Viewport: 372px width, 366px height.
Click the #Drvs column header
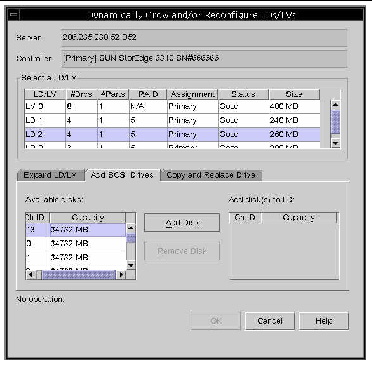81,94
